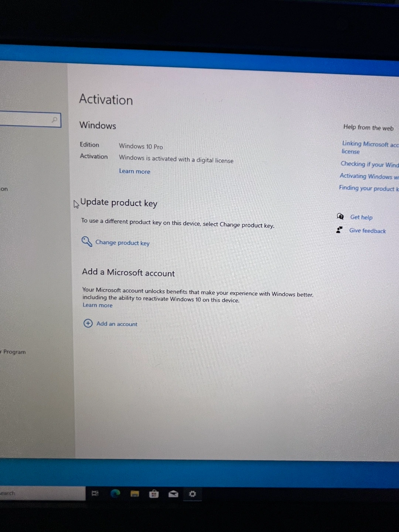Viewport: 399px width, 532px height.
Task: Launch Microsoft Edge from the taskbar
Action: [115, 493]
